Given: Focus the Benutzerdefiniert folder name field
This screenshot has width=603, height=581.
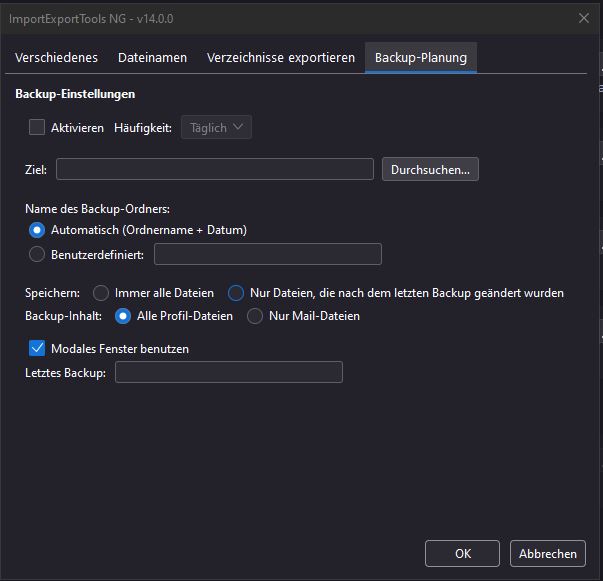Looking at the screenshot, I should coord(268,254).
